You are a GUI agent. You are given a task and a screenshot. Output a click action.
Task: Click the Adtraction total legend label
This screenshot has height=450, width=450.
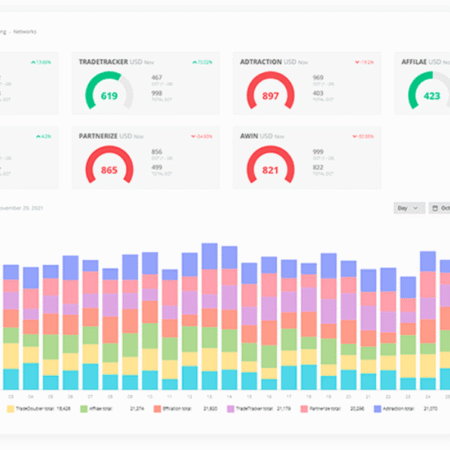398,408
